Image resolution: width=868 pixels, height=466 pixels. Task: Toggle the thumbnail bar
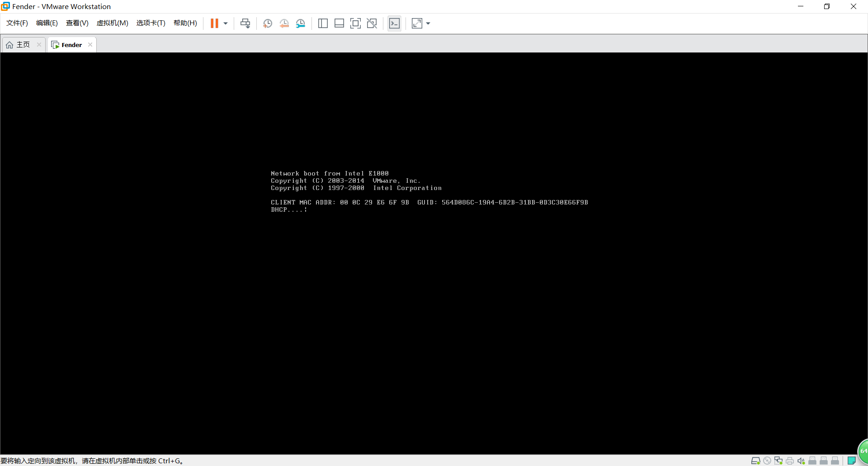coord(339,23)
